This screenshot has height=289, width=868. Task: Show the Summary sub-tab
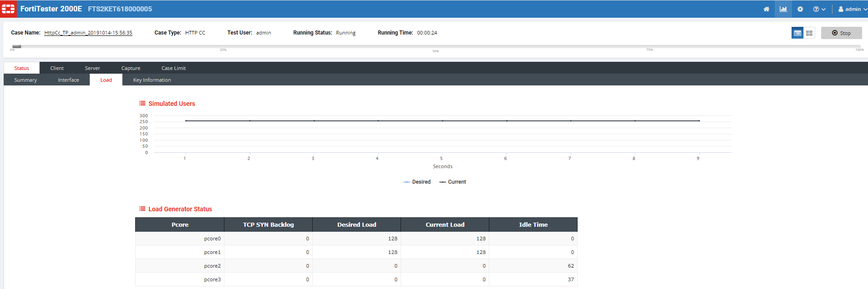(25, 80)
